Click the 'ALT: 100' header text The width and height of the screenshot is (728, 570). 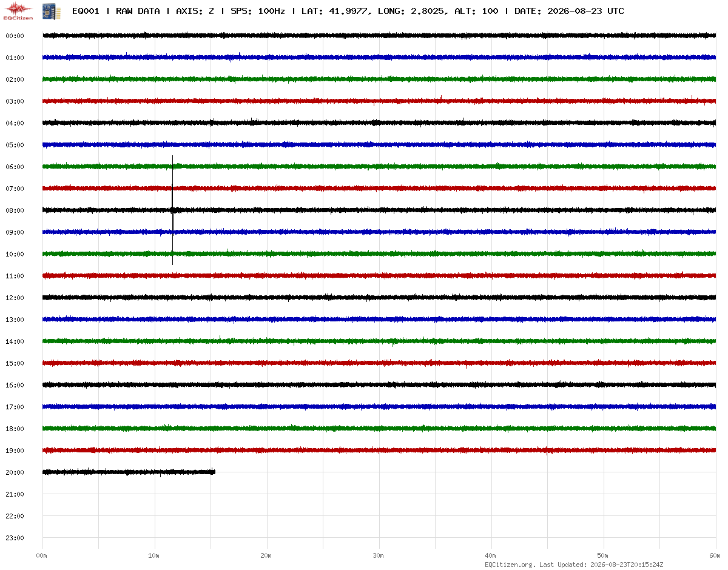[476, 11]
